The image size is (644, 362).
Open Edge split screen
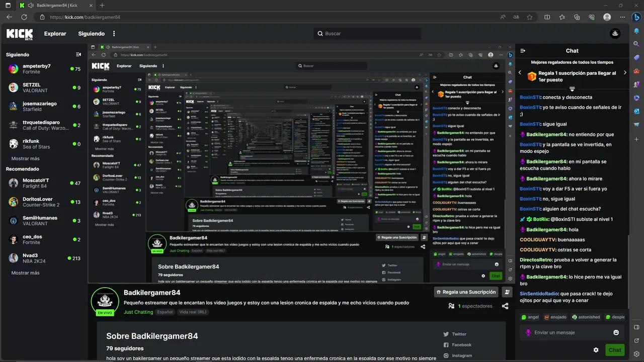pos(547,17)
